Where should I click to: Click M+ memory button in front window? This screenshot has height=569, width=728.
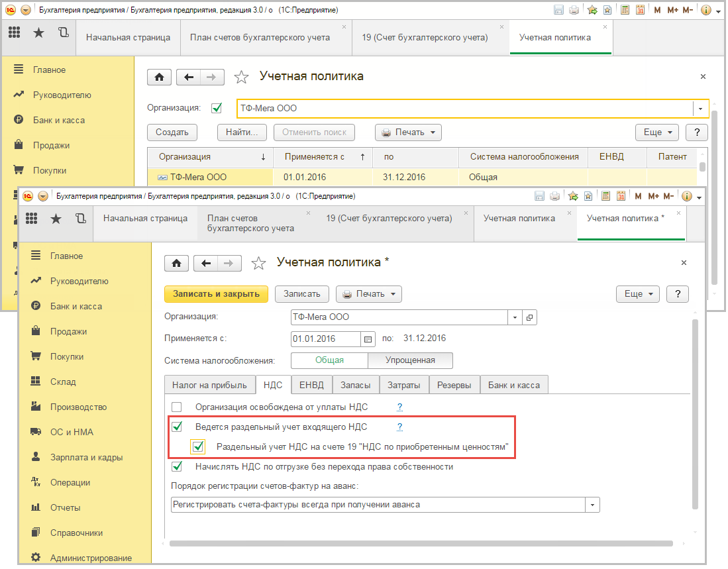(653, 196)
